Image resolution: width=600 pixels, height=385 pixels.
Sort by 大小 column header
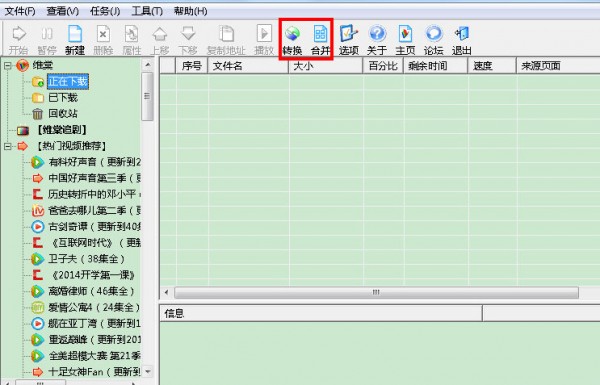(326, 66)
